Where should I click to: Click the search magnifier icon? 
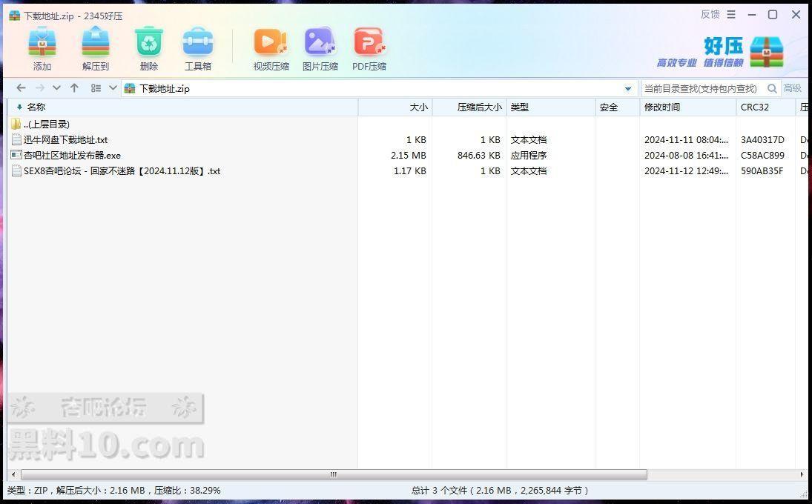772,88
